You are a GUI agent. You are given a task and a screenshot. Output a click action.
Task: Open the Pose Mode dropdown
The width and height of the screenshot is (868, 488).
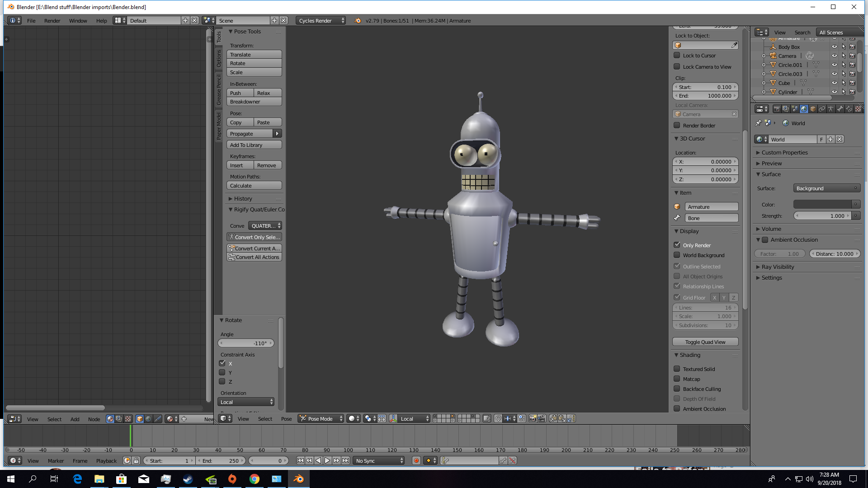[x=321, y=419]
